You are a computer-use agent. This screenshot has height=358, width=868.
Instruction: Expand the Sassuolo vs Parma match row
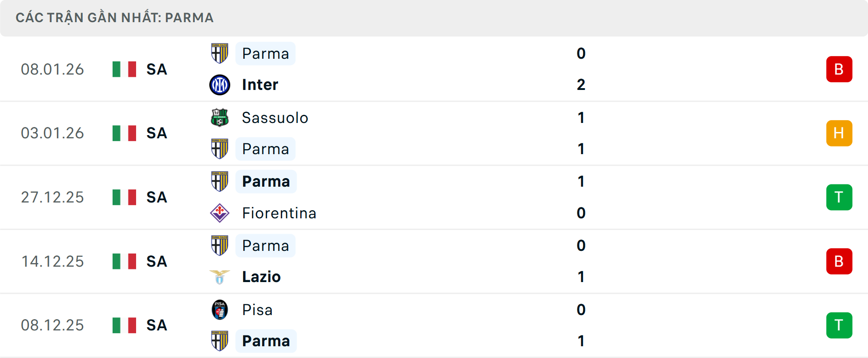coord(434,133)
